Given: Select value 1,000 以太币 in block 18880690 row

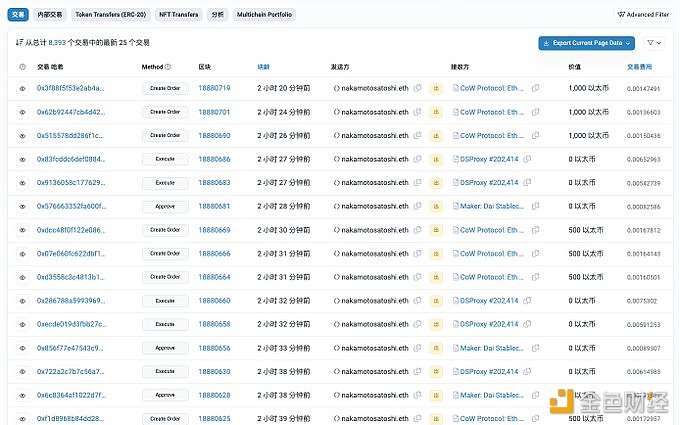Looking at the screenshot, I should pyautogui.click(x=588, y=135).
